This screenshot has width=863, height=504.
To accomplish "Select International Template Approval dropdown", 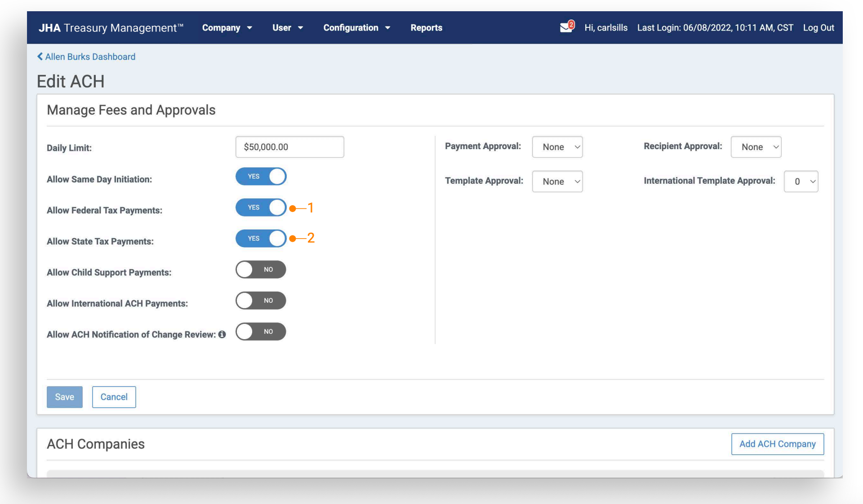I will (801, 181).
